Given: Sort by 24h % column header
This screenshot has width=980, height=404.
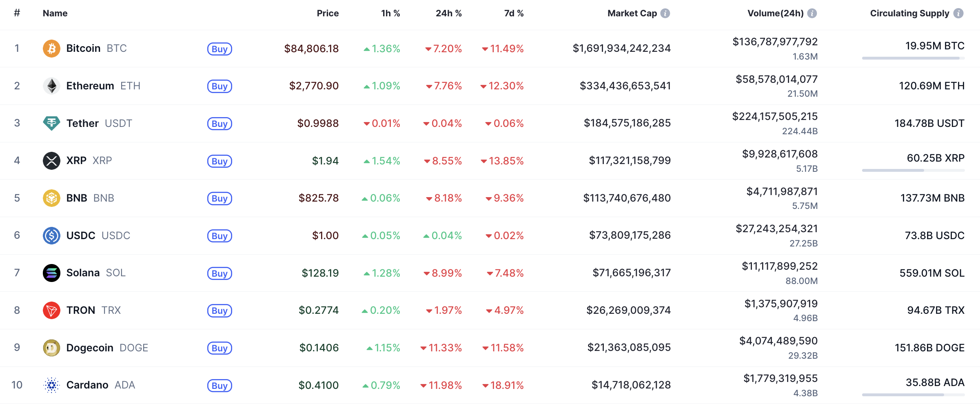Looking at the screenshot, I should tap(448, 13).
